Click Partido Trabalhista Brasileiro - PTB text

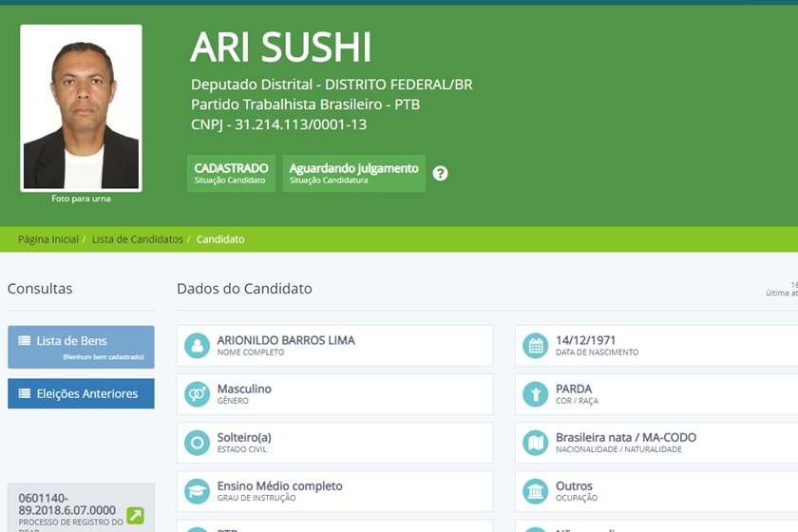point(305,104)
